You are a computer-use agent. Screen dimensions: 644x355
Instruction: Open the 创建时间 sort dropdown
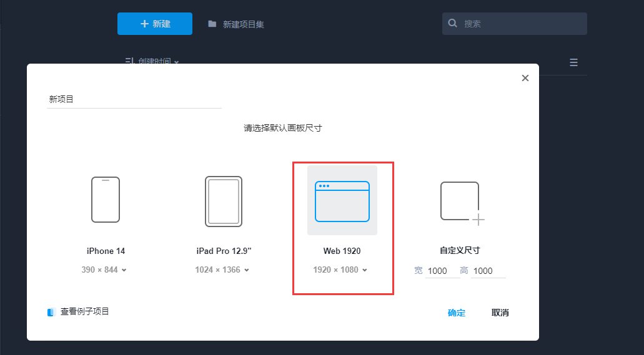click(152, 61)
